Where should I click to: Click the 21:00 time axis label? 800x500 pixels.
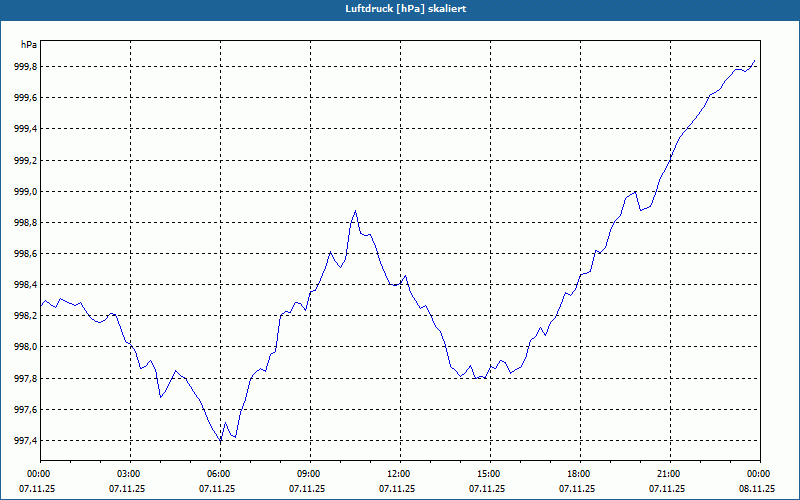coord(668,473)
